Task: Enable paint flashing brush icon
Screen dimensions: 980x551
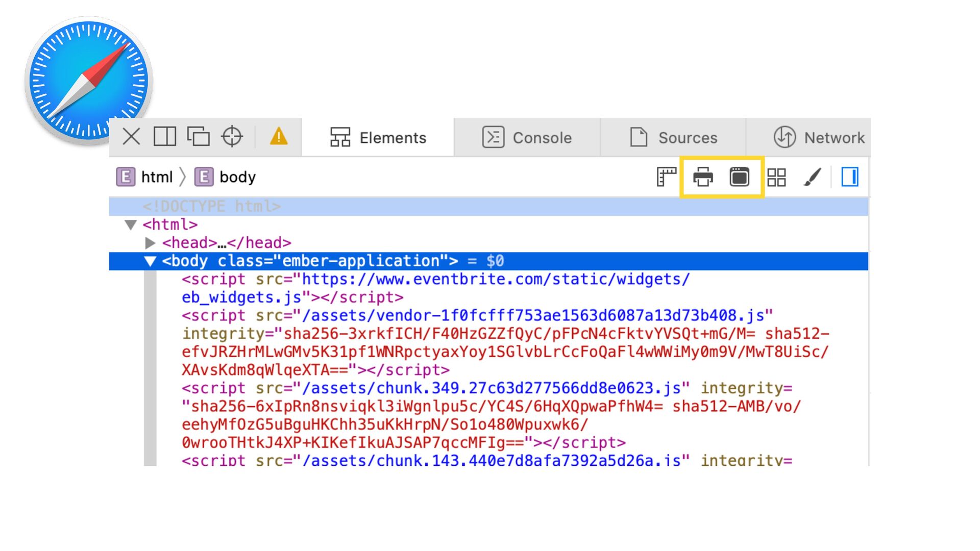Action: click(x=813, y=177)
